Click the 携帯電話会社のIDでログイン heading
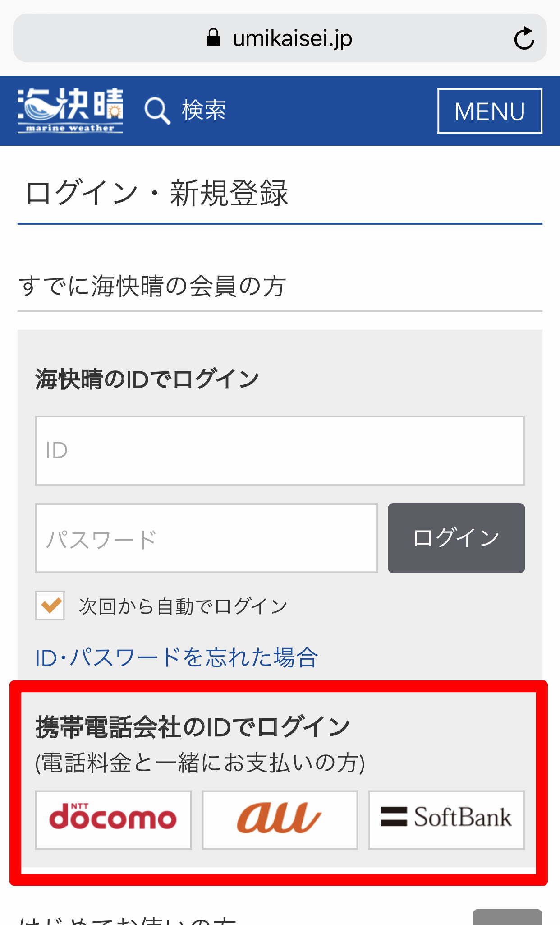This screenshot has height=925, width=560. [193, 727]
